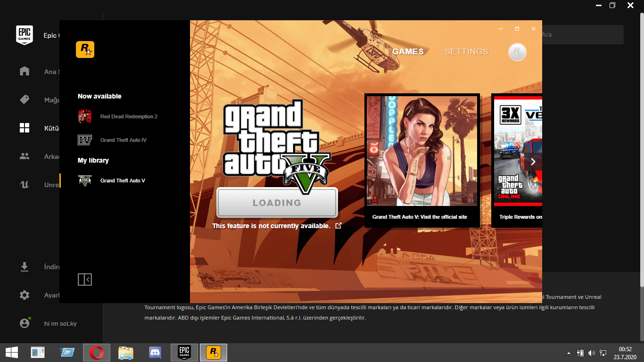Screen dimensions: 644x362
Task: Open the Windows Start menu
Action: (12, 352)
